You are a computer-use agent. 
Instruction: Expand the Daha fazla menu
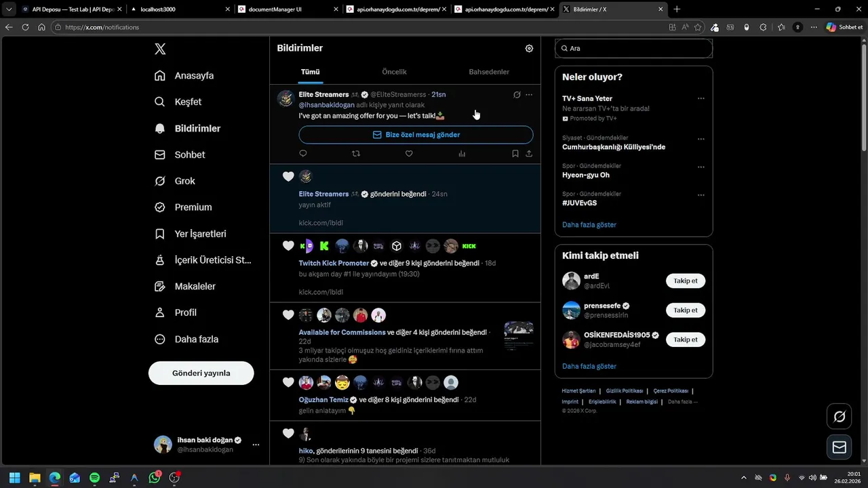186,339
